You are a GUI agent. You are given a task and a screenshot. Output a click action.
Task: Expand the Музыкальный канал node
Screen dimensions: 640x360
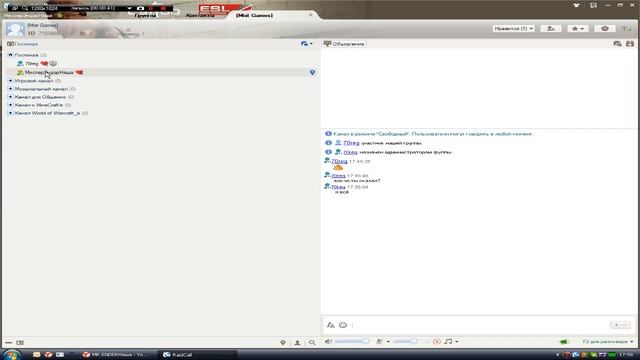[10, 89]
